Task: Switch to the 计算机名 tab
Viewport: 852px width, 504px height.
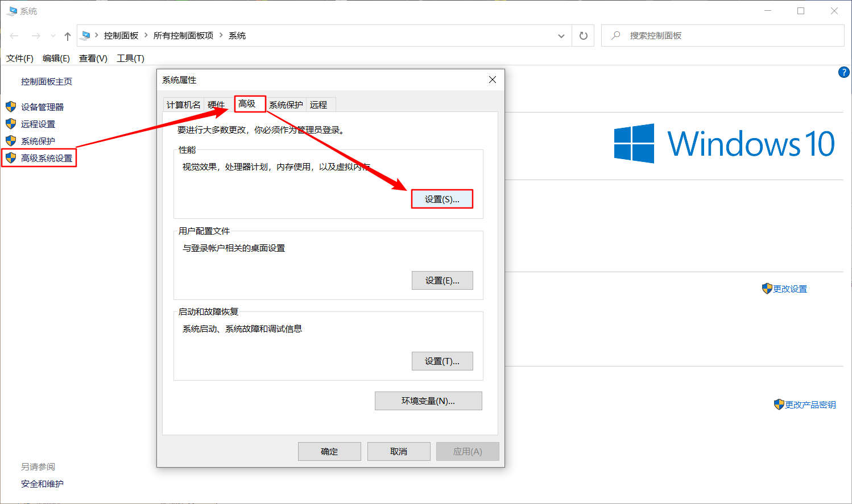Action: pos(184,105)
